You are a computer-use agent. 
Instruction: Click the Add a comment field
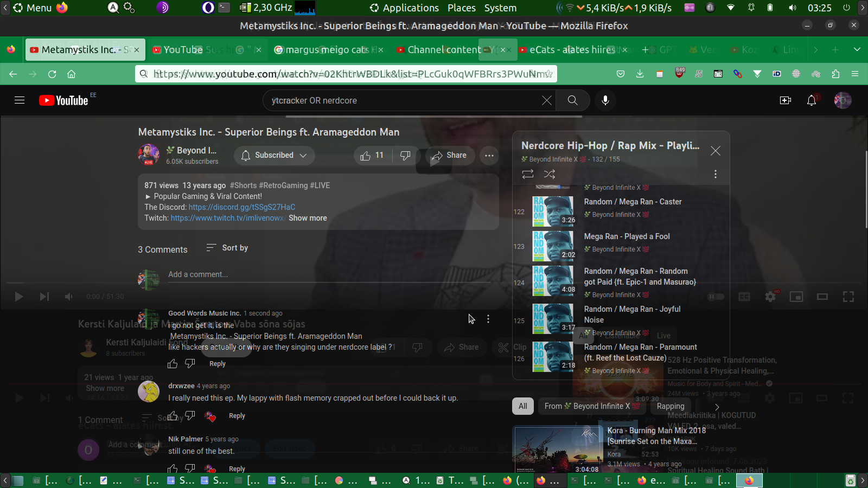click(x=329, y=275)
